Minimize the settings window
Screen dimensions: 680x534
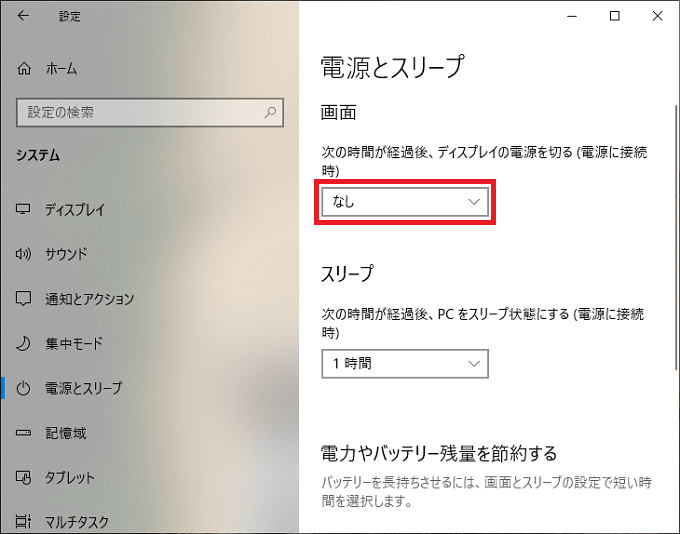click(572, 16)
